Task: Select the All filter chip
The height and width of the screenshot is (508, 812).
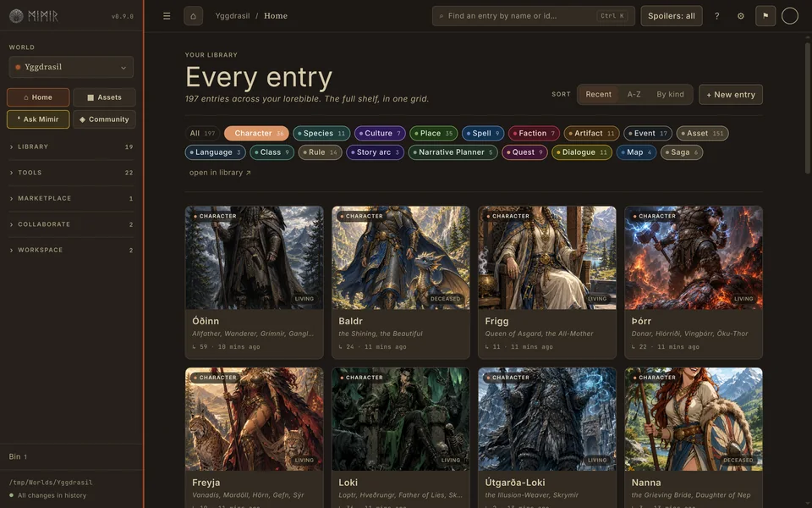Action: tap(202, 133)
